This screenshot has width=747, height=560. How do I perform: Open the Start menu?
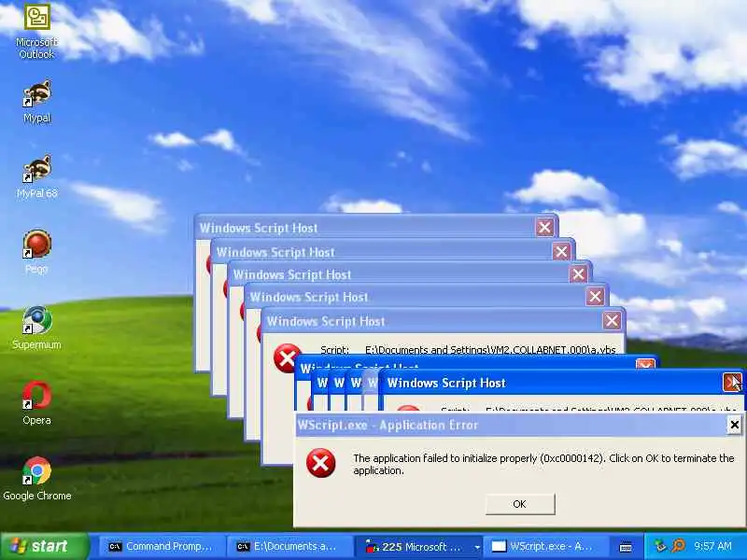[x=44, y=546]
